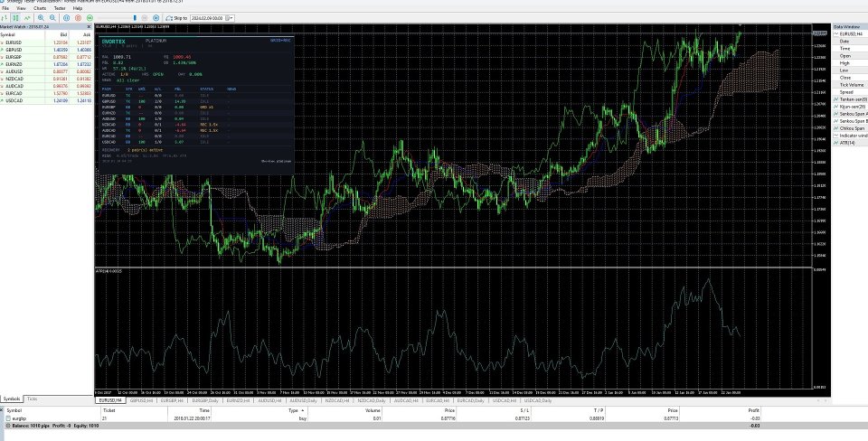Viewport: 868px width, 441px height.
Task: Select the candlestick chart type icon
Action: pyautogui.click(x=15, y=18)
